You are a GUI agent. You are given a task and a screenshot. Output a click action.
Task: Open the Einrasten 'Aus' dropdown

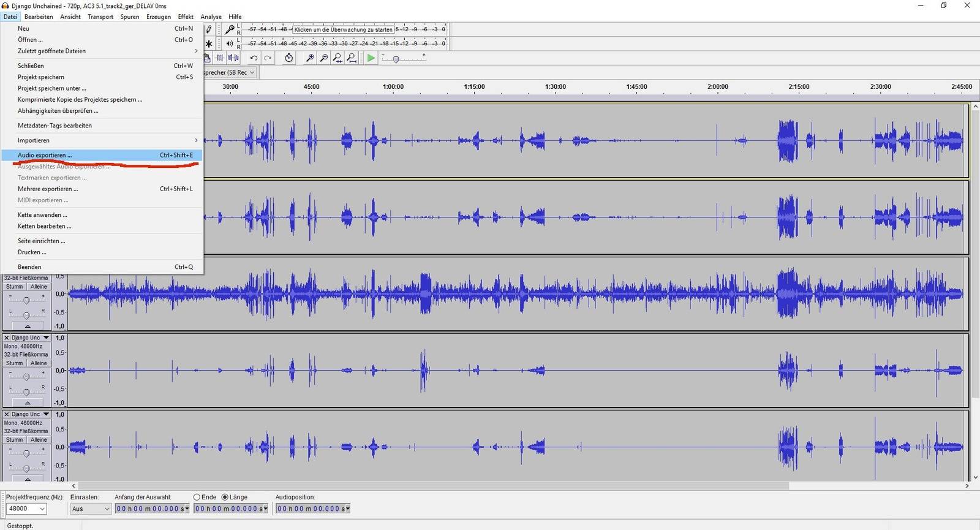click(91, 509)
